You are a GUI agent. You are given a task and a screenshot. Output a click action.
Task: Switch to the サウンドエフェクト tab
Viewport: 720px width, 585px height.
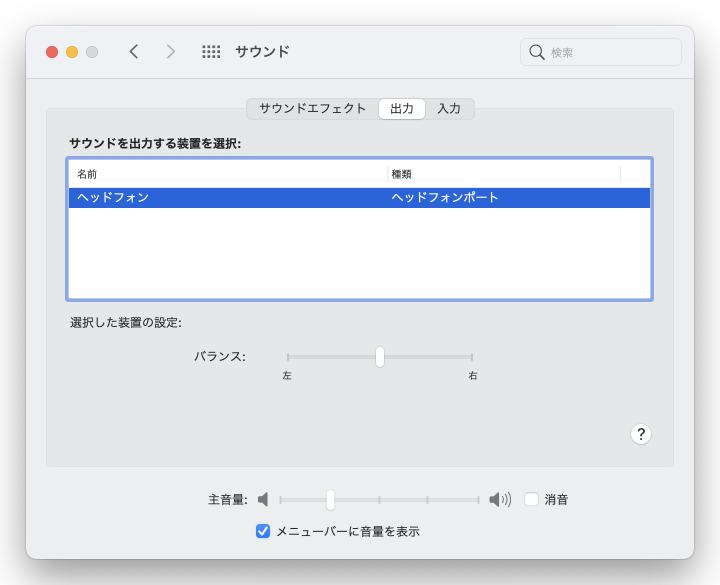pyautogui.click(x=313, y=109)
